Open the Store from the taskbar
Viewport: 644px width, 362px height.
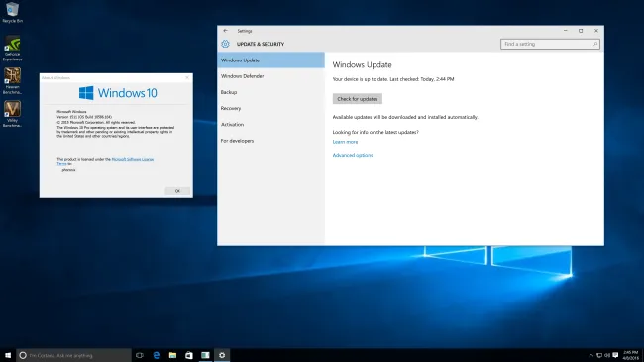(189, 355)
